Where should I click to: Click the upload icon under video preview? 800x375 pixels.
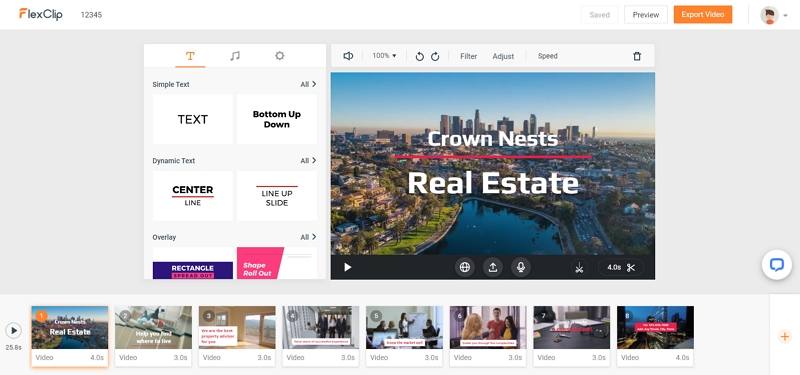click(493, 267)
